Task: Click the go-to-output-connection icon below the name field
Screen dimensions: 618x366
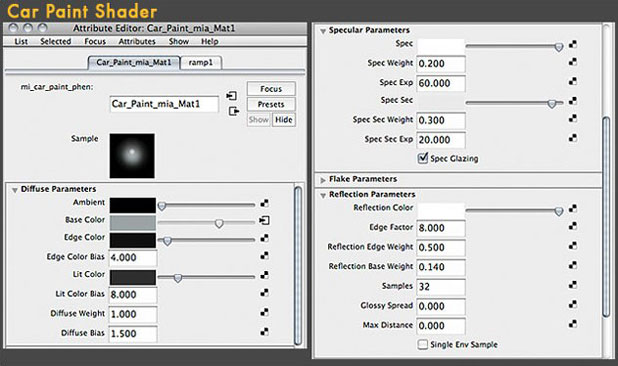Action: click(x=234, y=111)
